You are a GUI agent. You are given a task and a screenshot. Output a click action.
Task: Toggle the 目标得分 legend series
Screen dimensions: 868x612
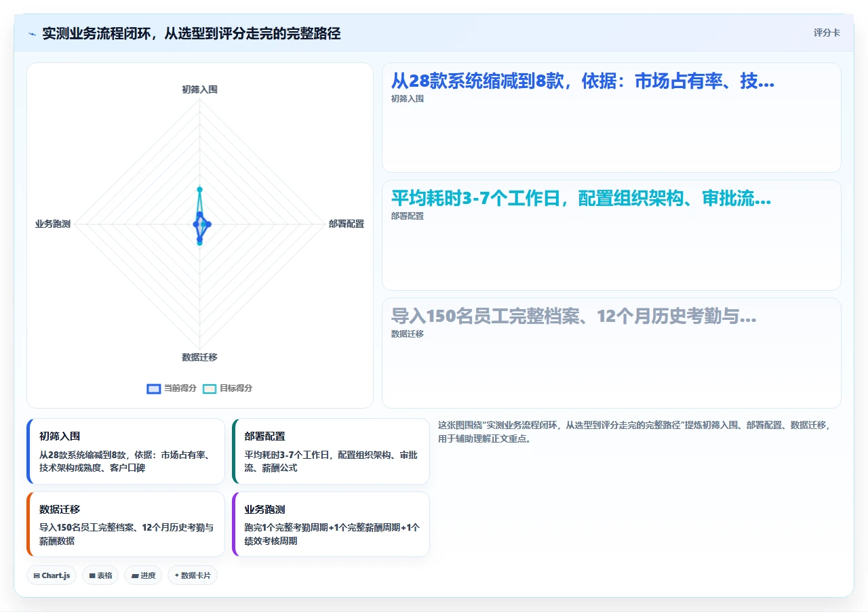tap(228, 388)
